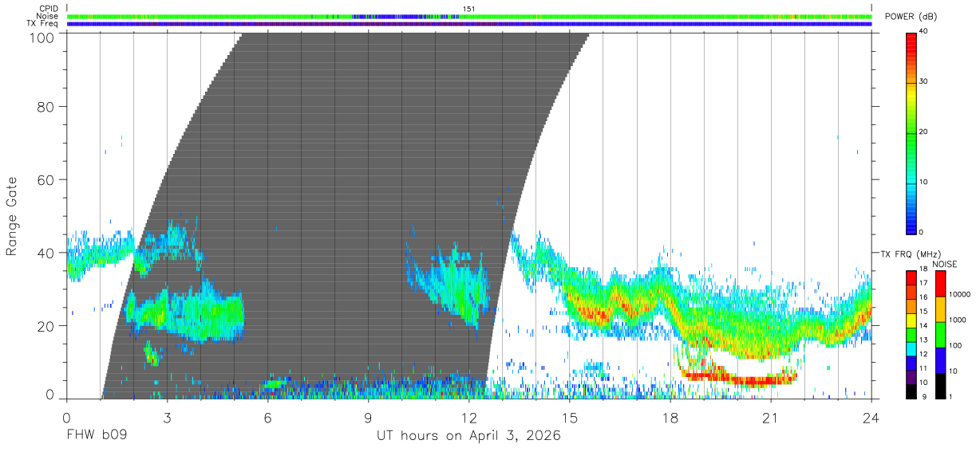This screenshot has height=452, width=980.
Task: Click the noise legend label '1000'
Action: (x=956, y=320)
